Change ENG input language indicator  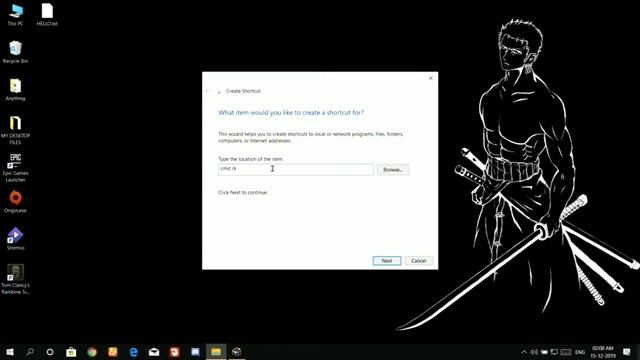580,352
